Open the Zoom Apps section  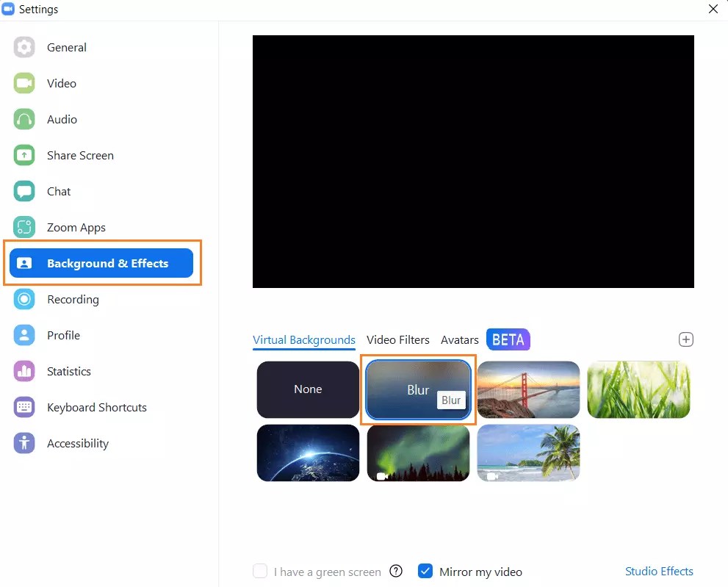[76, 227]
